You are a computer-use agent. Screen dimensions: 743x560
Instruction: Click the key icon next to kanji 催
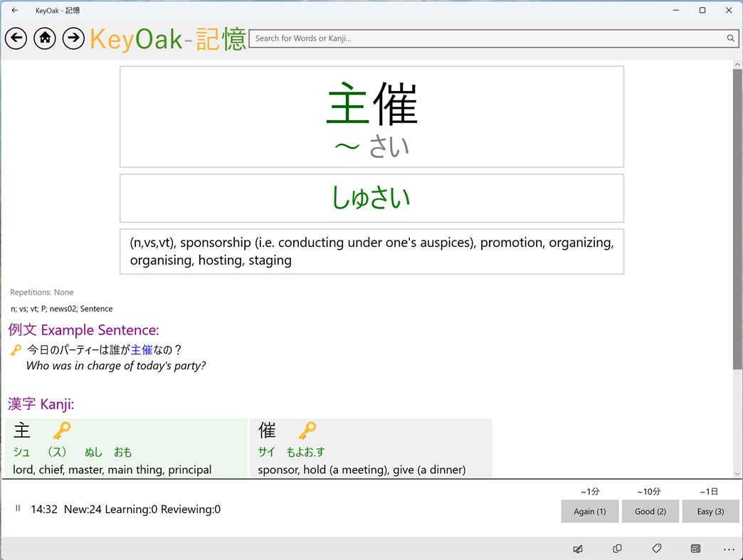tap(307, 429)
